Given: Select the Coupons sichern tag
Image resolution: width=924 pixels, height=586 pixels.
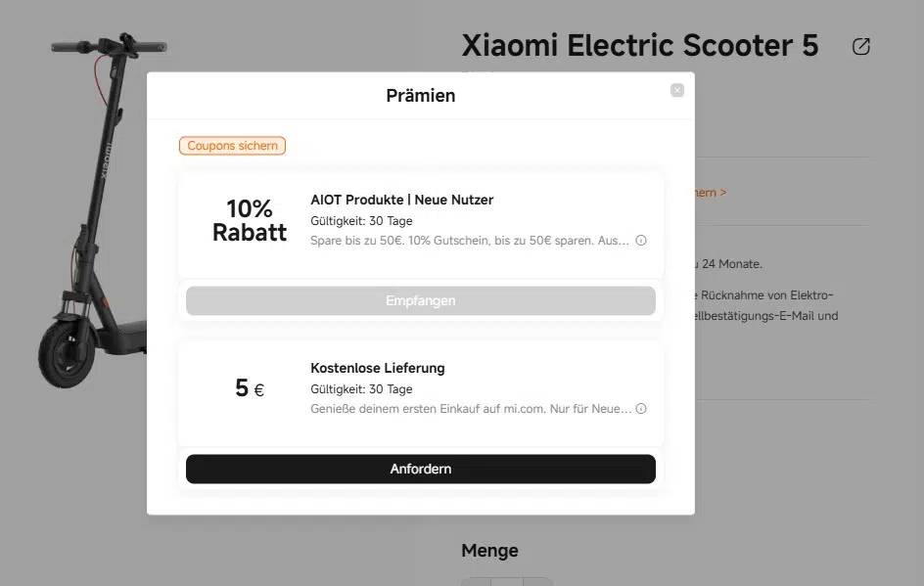Looking at the screenshot, I should pos(232,146).
